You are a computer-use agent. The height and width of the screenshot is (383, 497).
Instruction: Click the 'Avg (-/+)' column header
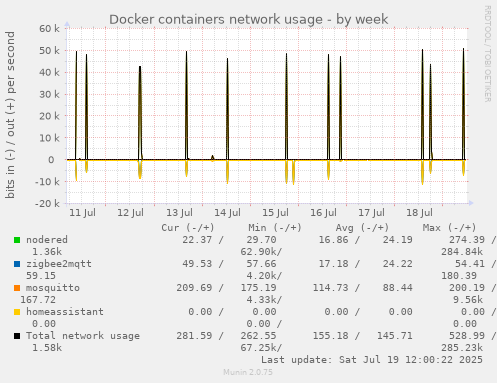pyautogui.click(x=362, y=228)
